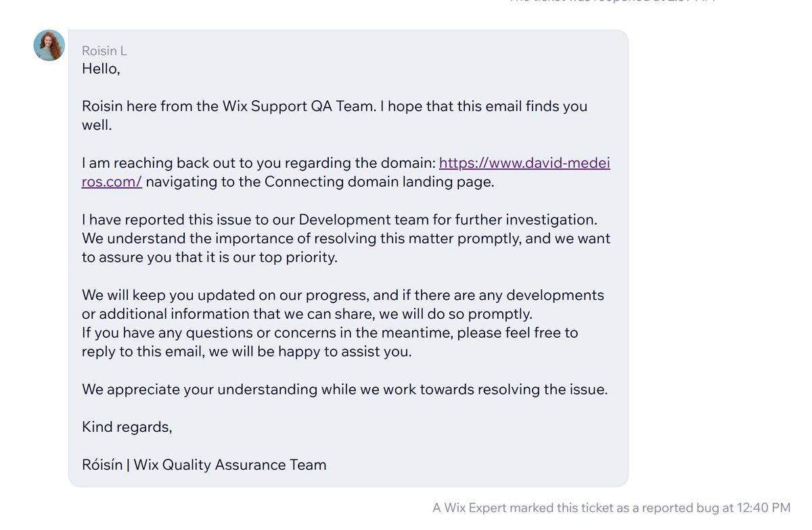
Task: Click "reply to this email, we will be happy"
Action: 247,352
